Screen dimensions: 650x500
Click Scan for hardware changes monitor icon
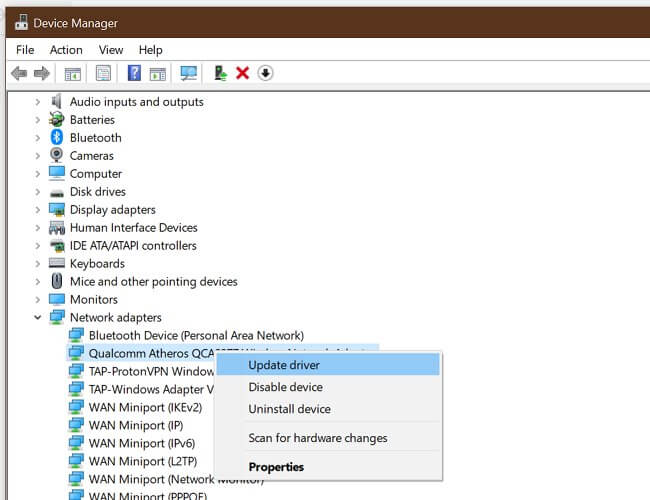tap(189, 73)
